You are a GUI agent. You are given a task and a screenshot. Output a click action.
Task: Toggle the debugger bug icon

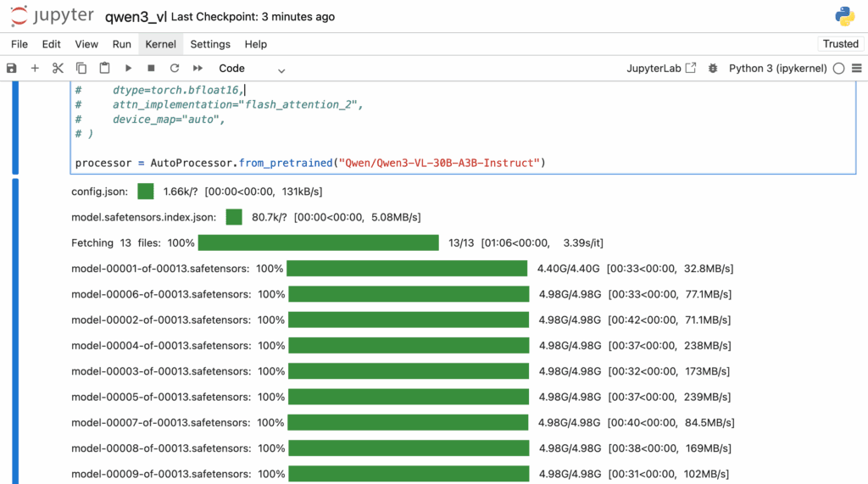coord(713,69)
